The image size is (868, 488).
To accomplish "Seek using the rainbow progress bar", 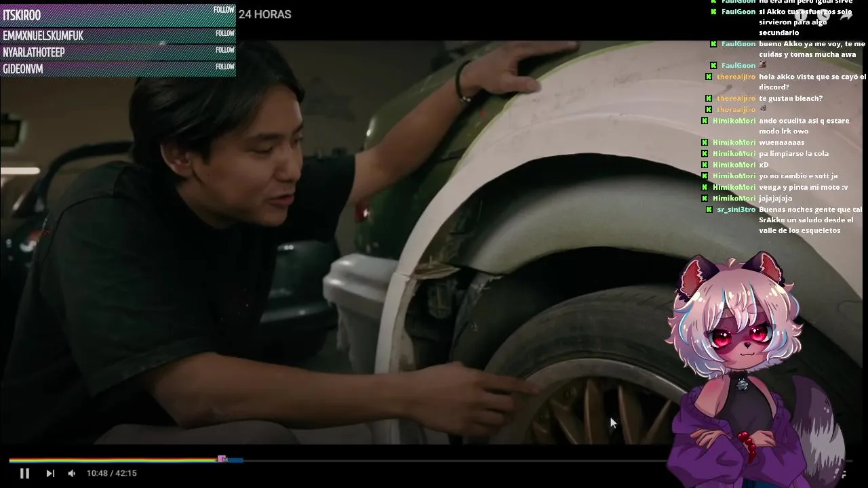I will click(431, 460).
